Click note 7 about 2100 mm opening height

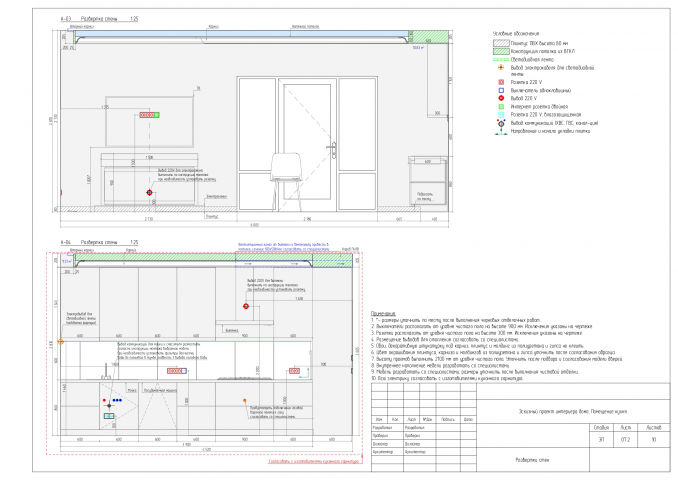497,359
